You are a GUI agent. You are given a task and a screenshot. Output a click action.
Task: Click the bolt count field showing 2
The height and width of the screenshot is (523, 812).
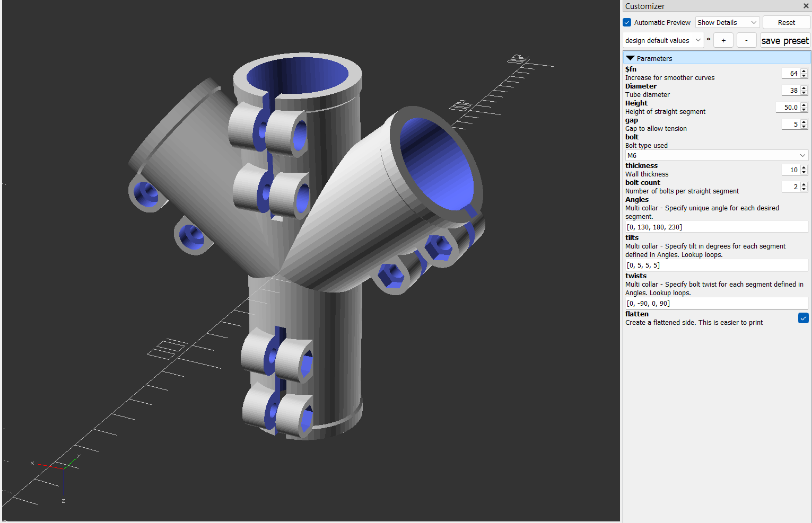[791, 187]
